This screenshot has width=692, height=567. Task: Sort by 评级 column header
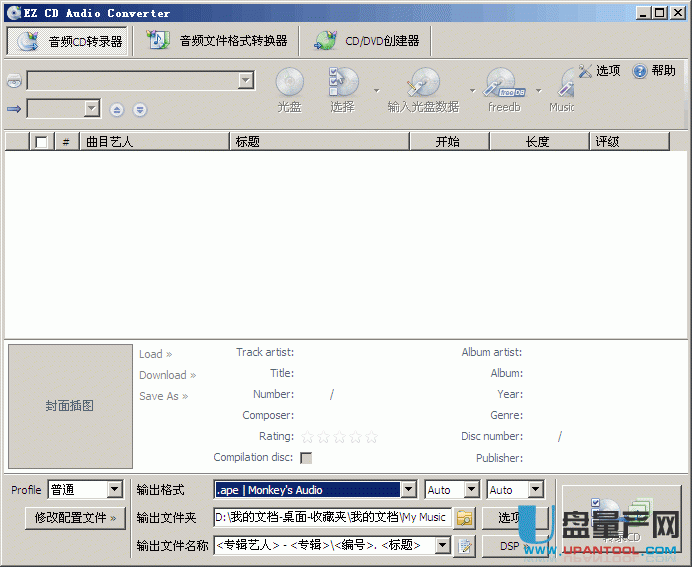(630, 142)
